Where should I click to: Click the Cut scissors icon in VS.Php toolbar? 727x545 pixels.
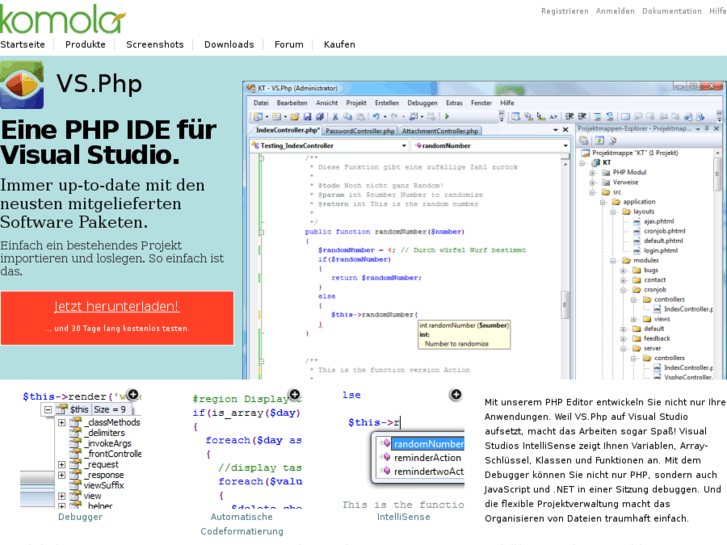pos(335,117)
